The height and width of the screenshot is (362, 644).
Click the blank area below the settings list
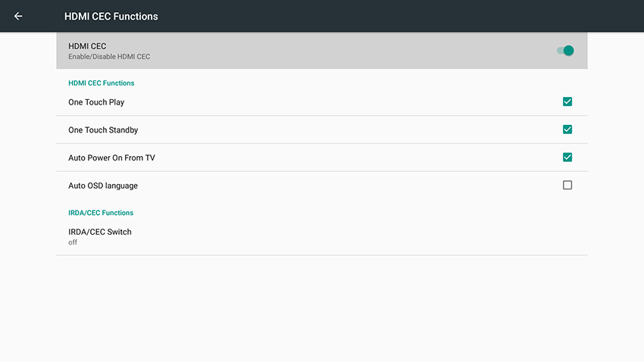pyautogui.click(x=321, y=311)
